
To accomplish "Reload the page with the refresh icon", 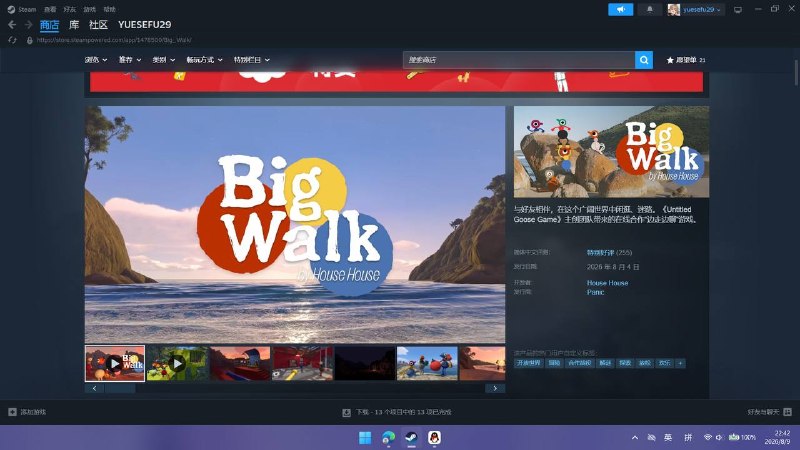I will pos(12,40).
